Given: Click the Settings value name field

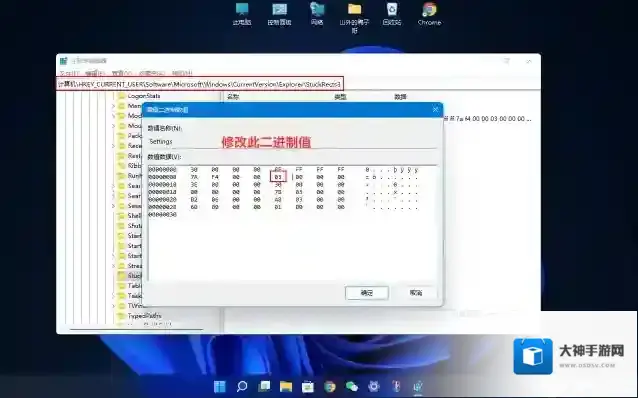Looking at the screenshot, I should point(292,142).
